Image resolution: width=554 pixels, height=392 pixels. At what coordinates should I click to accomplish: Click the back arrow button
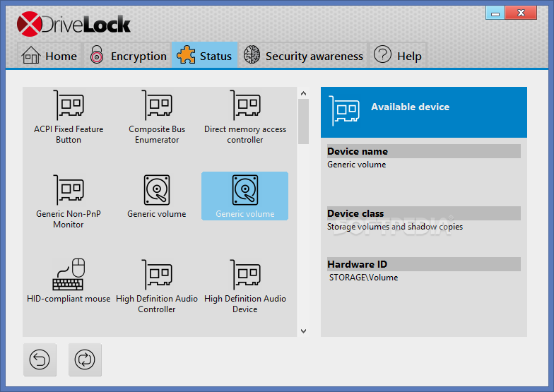pyautogui.click(x=40, y=360)
